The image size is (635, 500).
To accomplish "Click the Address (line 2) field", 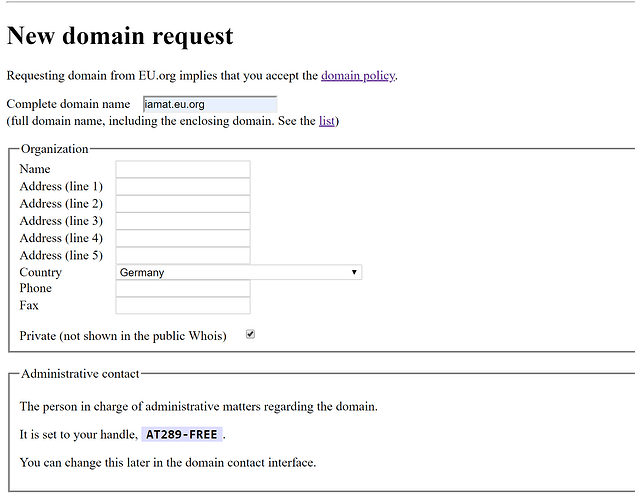I will click(183, 203).
